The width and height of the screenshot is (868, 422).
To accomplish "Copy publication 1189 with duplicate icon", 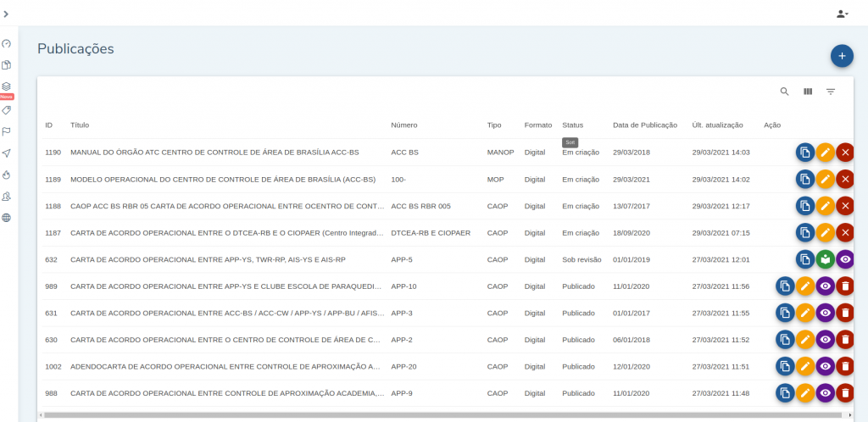I will click(805, 179).
